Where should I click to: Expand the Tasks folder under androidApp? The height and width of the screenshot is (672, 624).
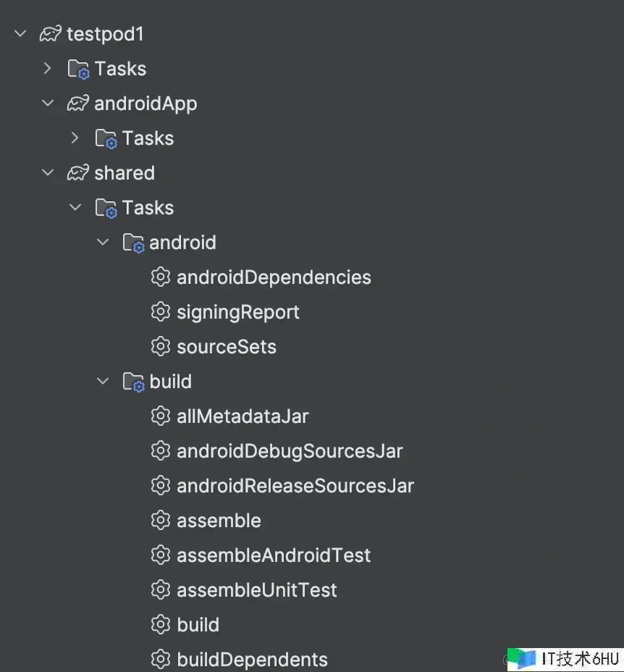[75, 138]
